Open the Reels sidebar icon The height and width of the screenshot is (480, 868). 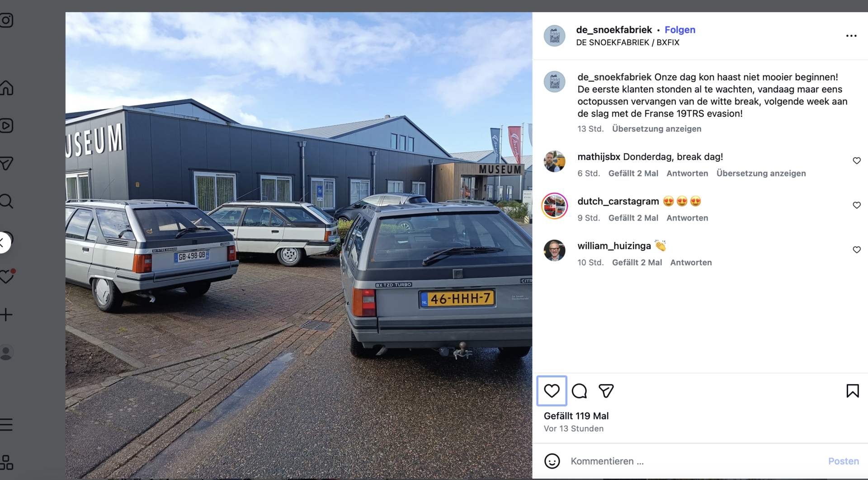[6, 126]
